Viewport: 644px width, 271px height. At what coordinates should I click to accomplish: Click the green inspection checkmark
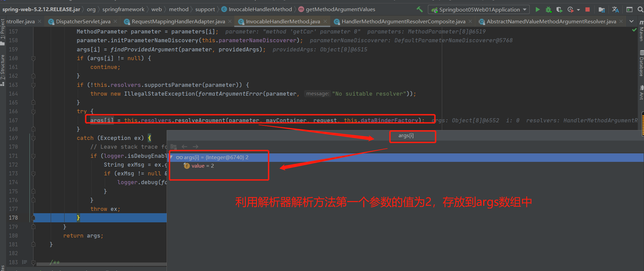click(x=634, y=30)
